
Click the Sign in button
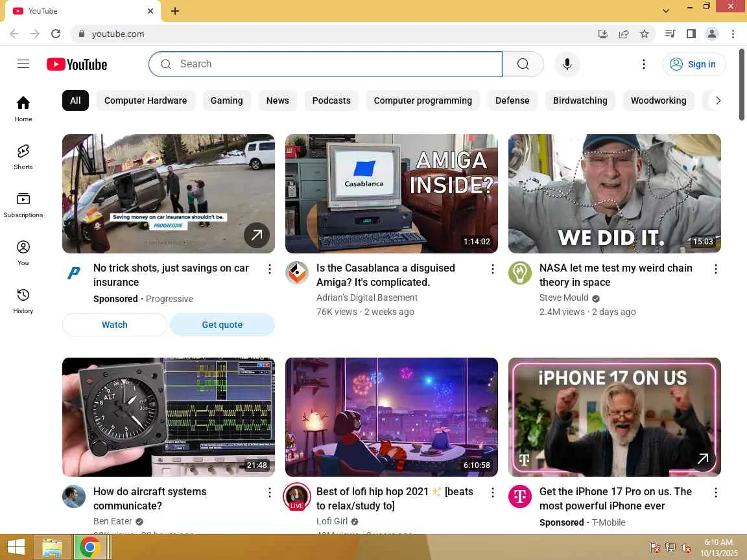coord(694,64)
